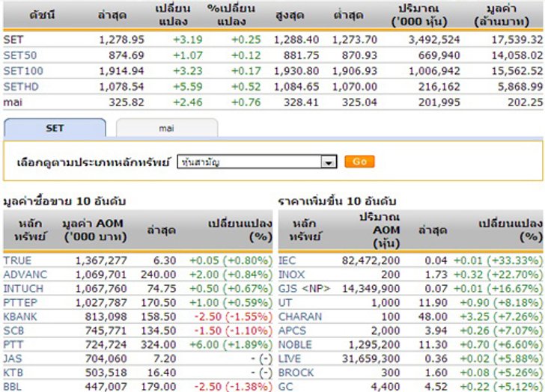
Task: Click the ล่าสุด header in index table
Action: [x=112, y=15]
